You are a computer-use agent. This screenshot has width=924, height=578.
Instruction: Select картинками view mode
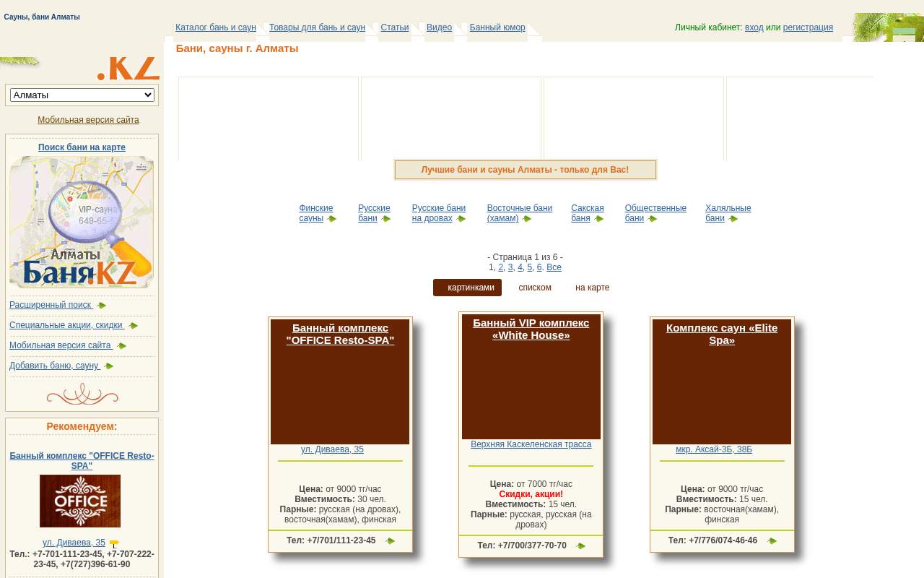(467, 288)
